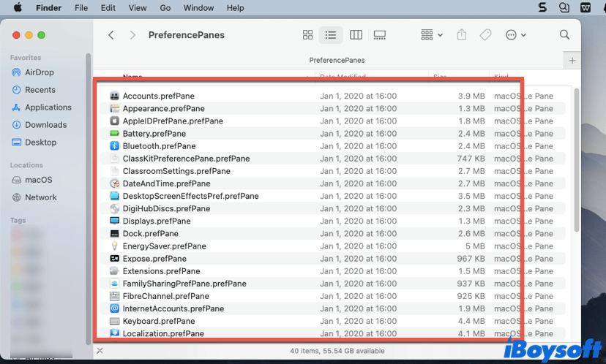Viewport: 606px width, 364px height.
Task: Click the 5 MB size of EnergySaver
Action: 475,246
